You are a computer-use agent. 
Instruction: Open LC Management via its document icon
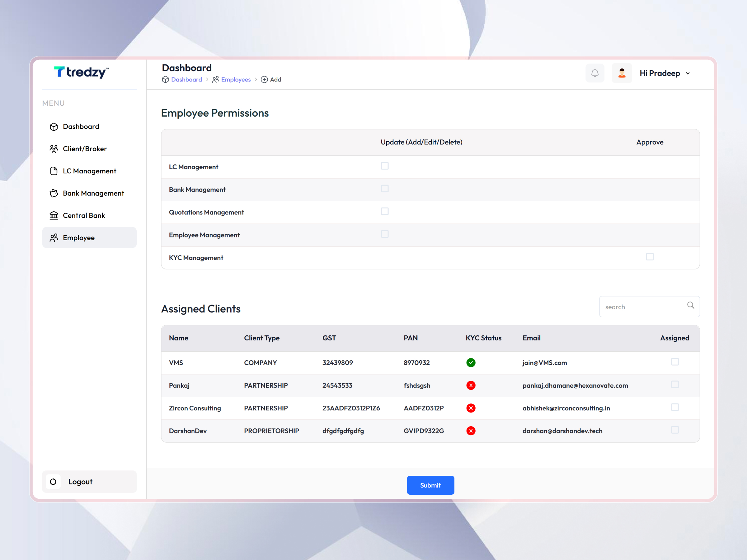tap(54, 171)
